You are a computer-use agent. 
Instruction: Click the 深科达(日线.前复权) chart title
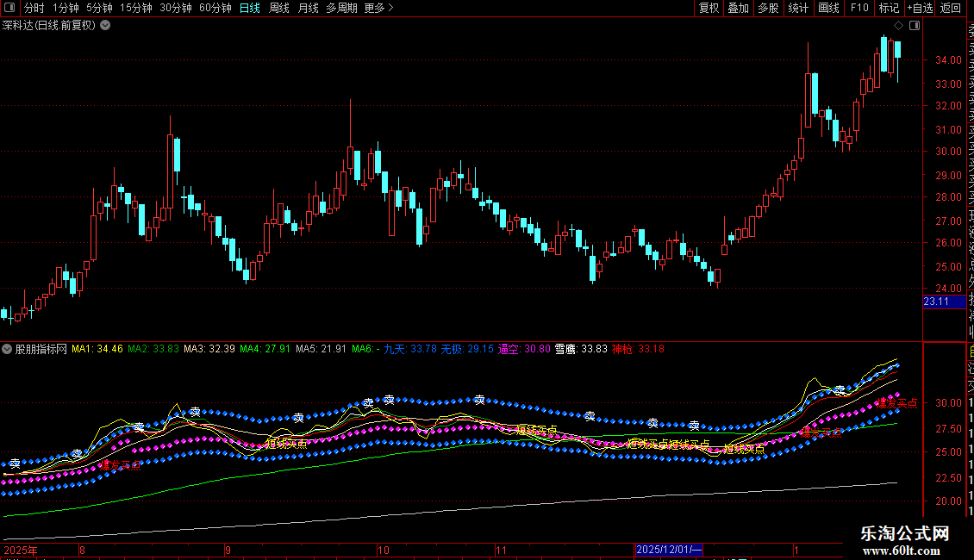[49, 26]
